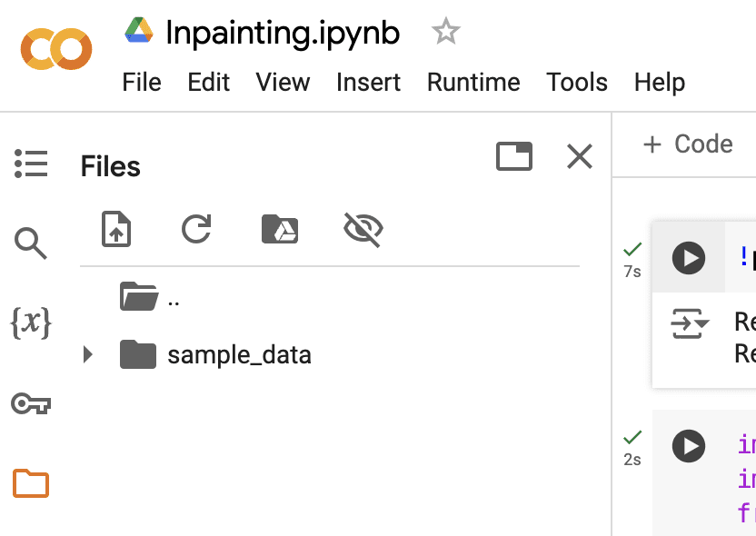The image size is (756, 536).
Task: Click the orange Files folder sidebar icon
Action: [x=31, y=482]
